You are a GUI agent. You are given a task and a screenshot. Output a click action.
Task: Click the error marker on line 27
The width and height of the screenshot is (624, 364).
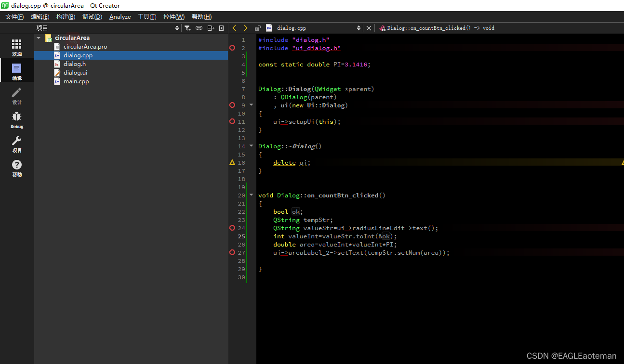tap(232, 253)
